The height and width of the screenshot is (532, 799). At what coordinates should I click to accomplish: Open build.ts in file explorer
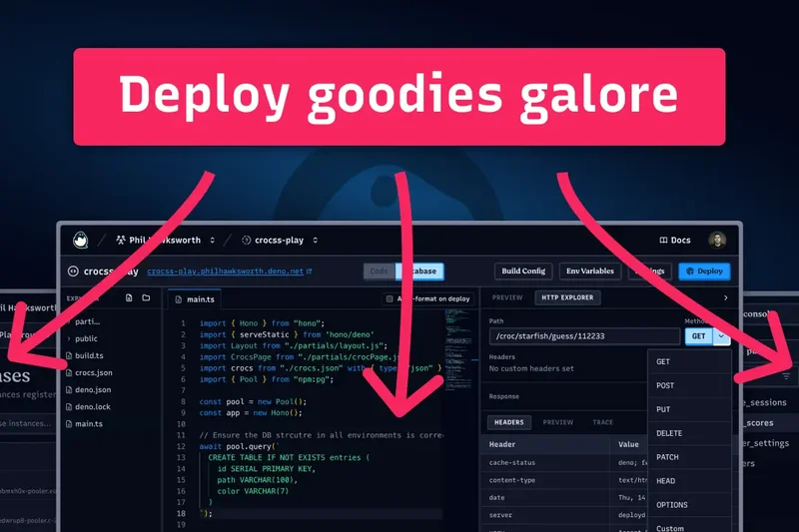(x=85, y=355)
